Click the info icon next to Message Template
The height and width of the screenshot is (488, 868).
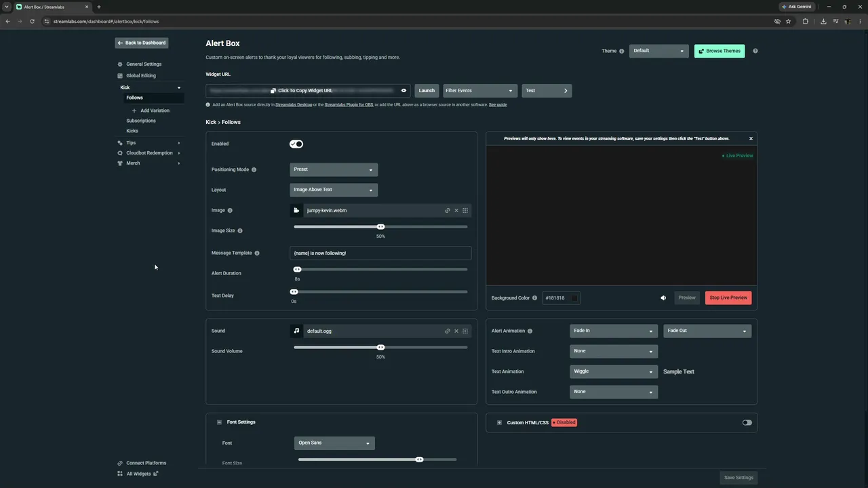coord(257,253)
